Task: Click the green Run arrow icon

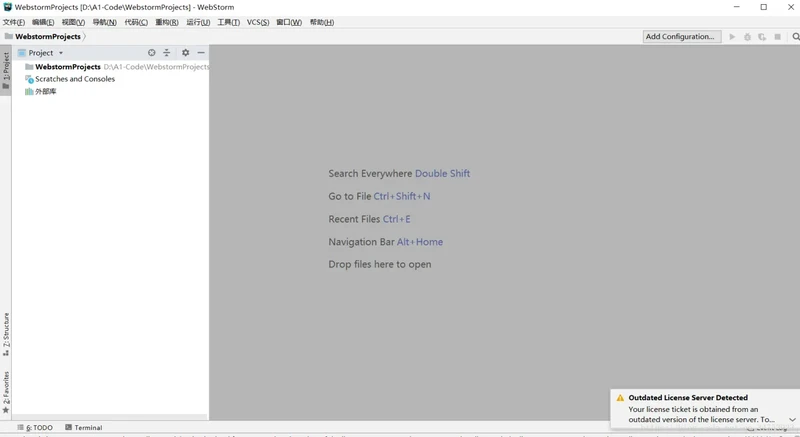Action: pyautogui.click(x=732, y=37)
